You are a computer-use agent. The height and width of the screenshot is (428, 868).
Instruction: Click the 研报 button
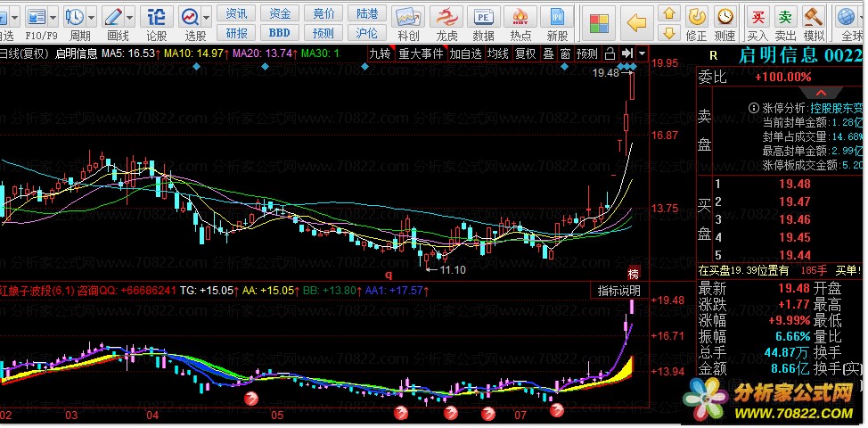click(x=236, y=33)
